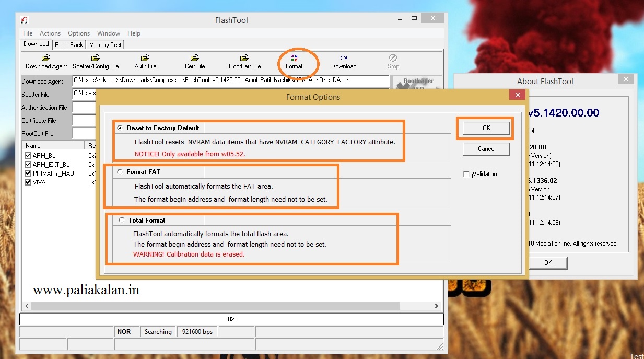Select the Format FAT radio button
The height and width of the screenshot is (359, 644).
pyautogui.click(x=121, y=172)
